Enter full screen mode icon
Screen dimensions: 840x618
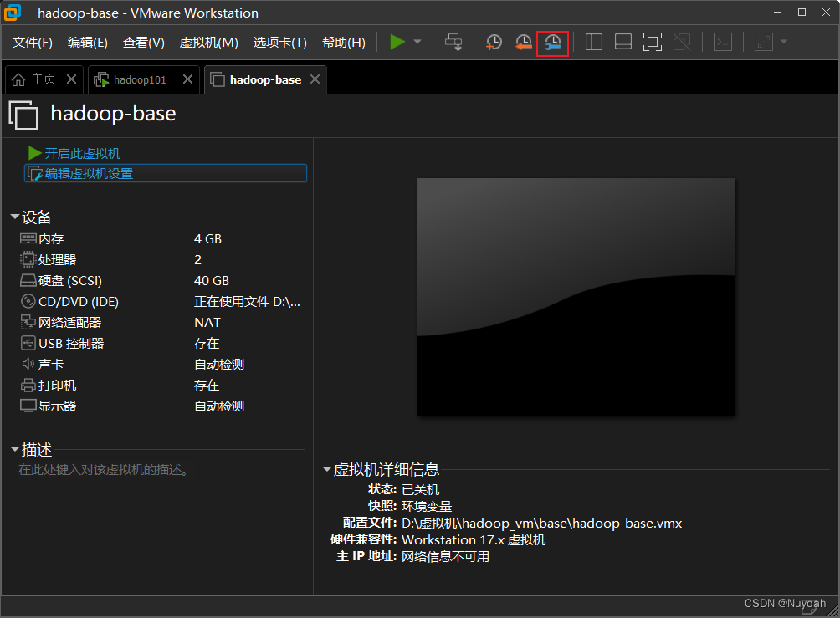[653, 42]
